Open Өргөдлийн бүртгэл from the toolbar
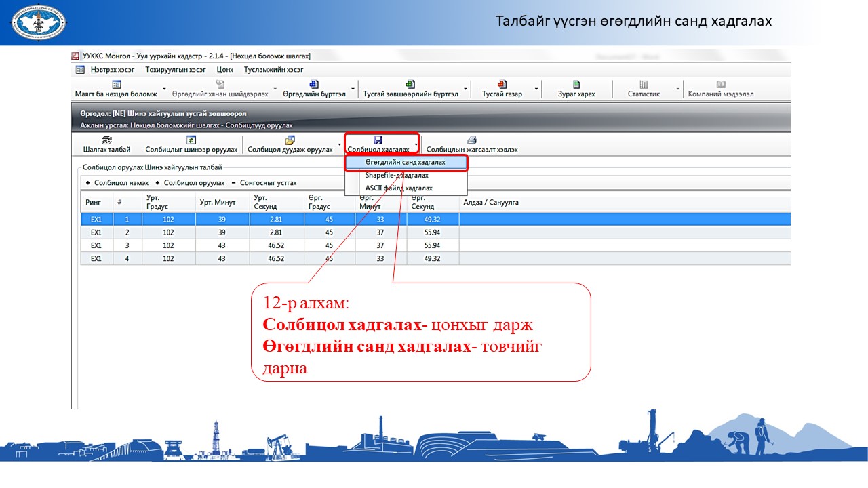This screenshot has width=868, height=488. tap(314, 85)
